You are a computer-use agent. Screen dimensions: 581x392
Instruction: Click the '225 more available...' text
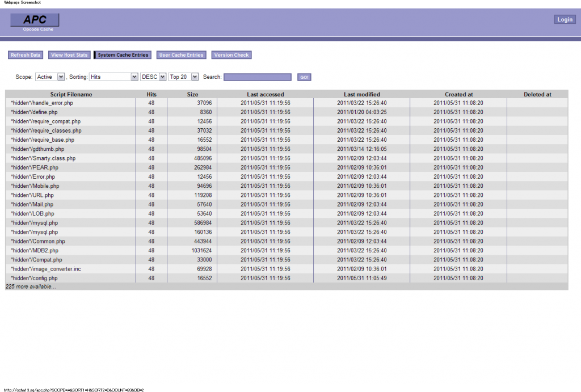click(31, 287)
